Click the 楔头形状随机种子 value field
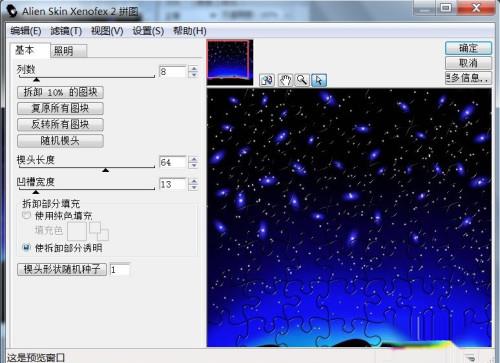This screenshot has width=500, height=363. (119, 269)
